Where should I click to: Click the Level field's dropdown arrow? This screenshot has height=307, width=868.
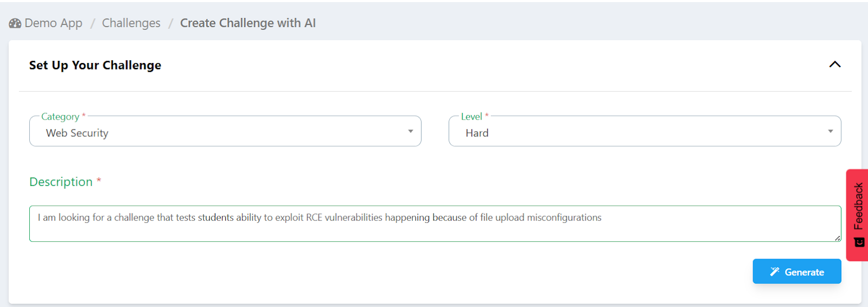point(831,131)
